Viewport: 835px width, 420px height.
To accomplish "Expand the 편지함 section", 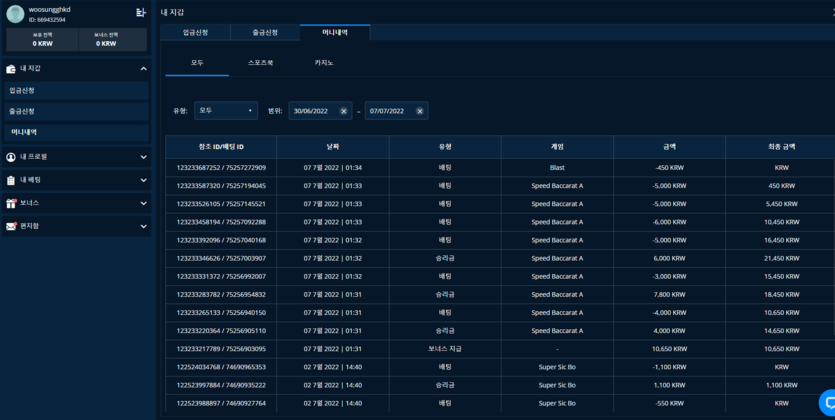I will pyautogui.click(x=143, y=226).
